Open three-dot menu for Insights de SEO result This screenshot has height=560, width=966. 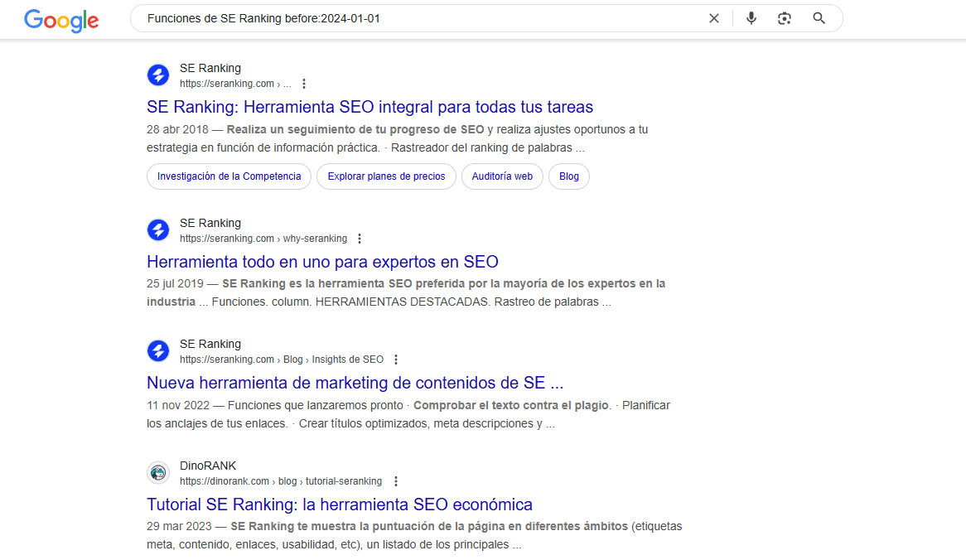[x=396, y=360]
